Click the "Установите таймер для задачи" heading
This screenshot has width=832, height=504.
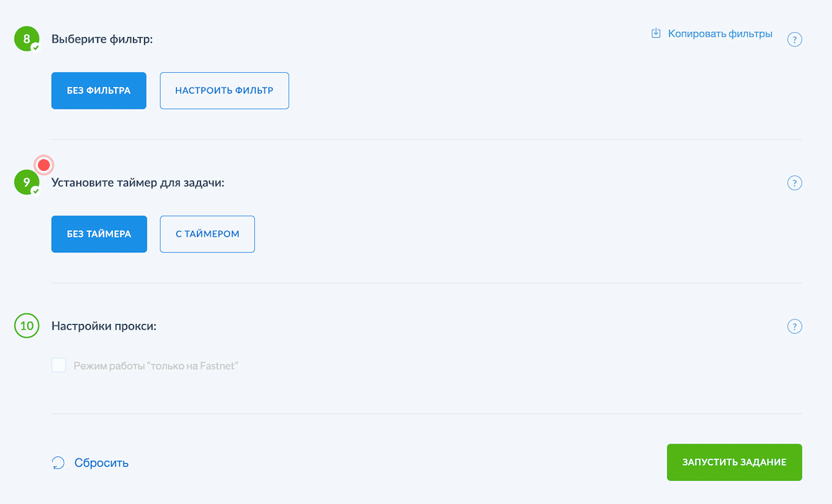point(138,182)
